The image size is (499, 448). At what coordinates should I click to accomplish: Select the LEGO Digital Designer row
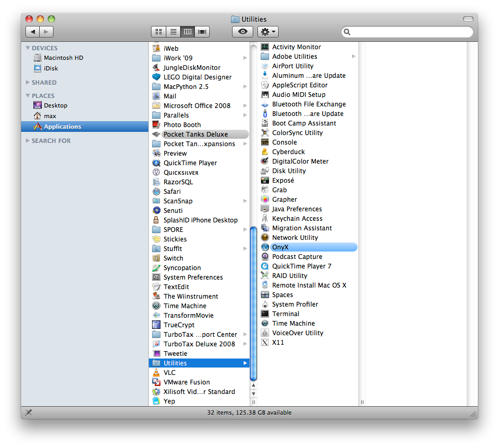pos(199,77)
